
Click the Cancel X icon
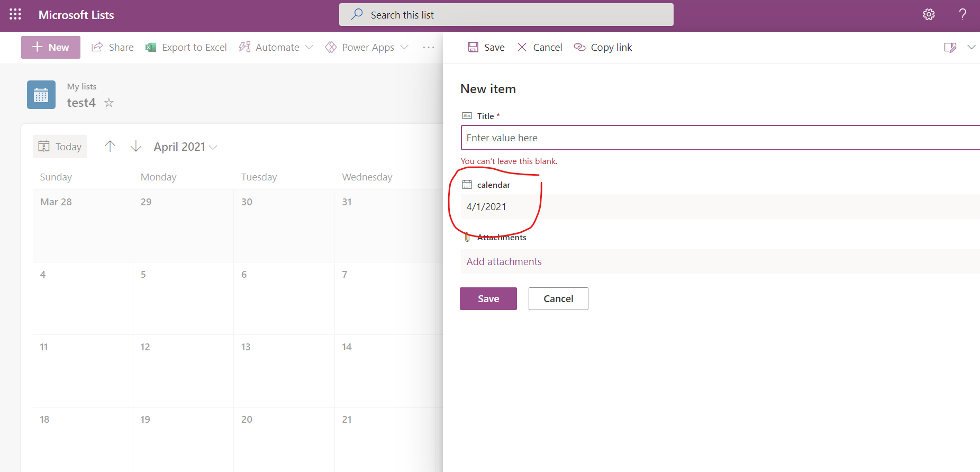[522, 47]
